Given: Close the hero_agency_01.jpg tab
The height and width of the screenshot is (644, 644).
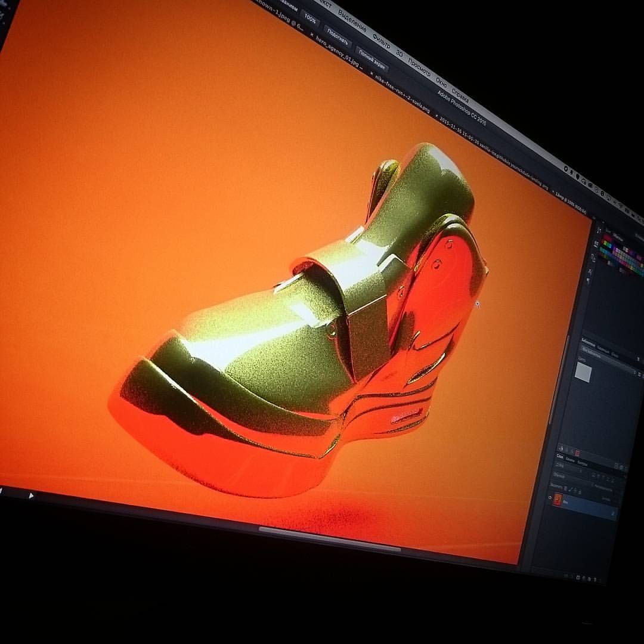Looking at the screenshot, I should pyautogui.click(x=312, y=36).
